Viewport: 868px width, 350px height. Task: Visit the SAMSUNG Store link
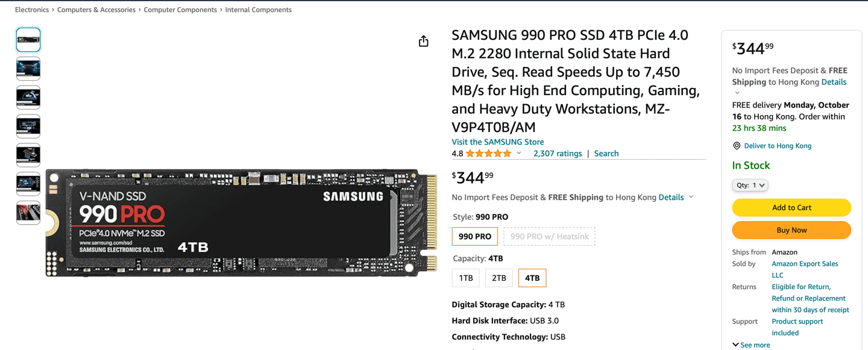point(497,142)
